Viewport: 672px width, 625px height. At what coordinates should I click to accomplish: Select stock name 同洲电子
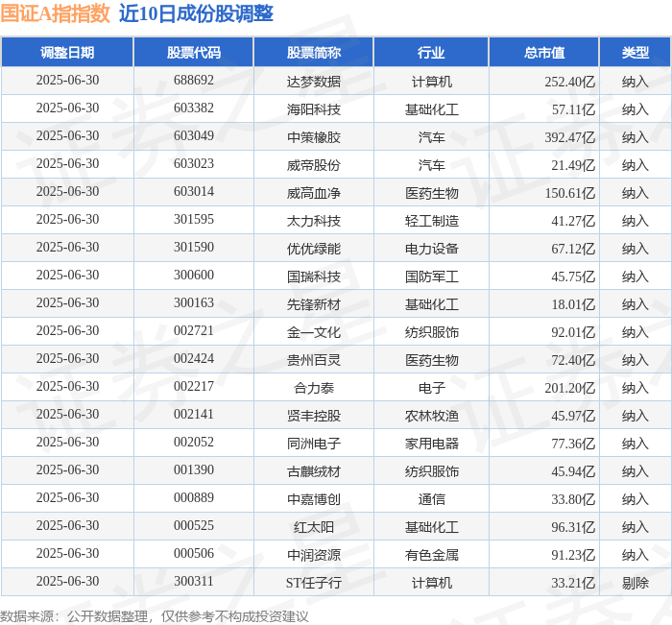click(314, 444)
